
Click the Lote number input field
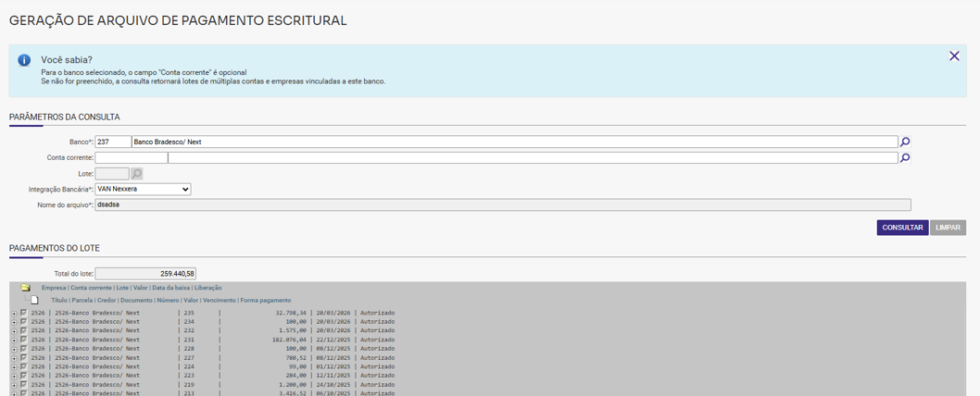[112, 174]
